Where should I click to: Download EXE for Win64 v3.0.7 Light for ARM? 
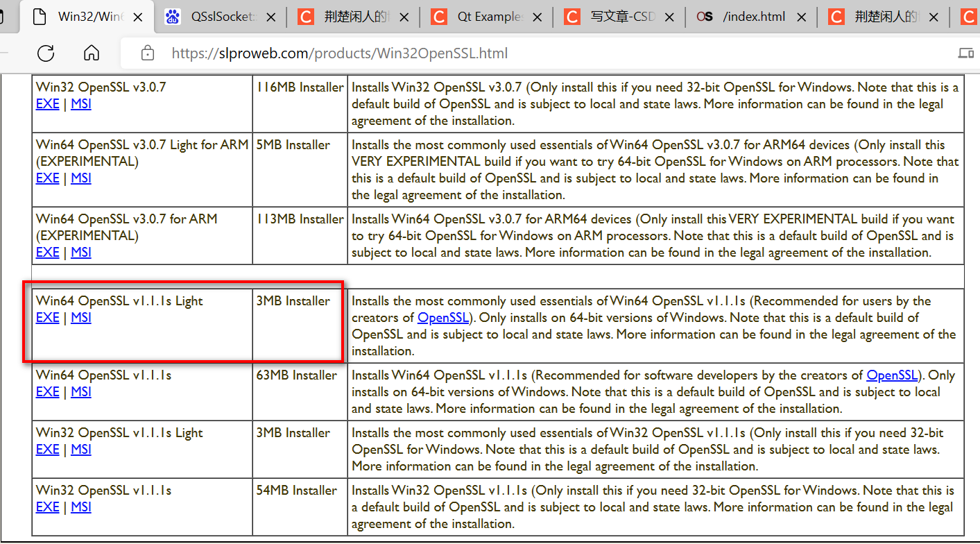47,178
